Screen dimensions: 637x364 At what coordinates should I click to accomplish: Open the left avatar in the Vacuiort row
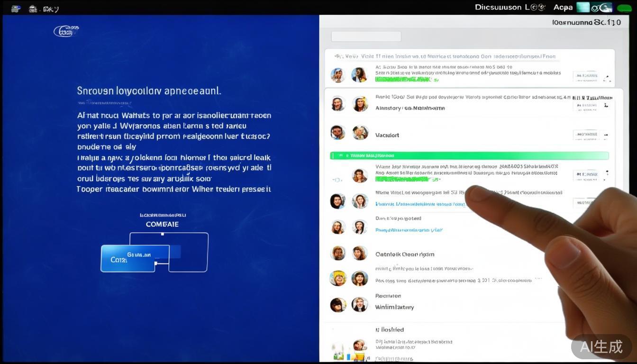coord(338,133)
